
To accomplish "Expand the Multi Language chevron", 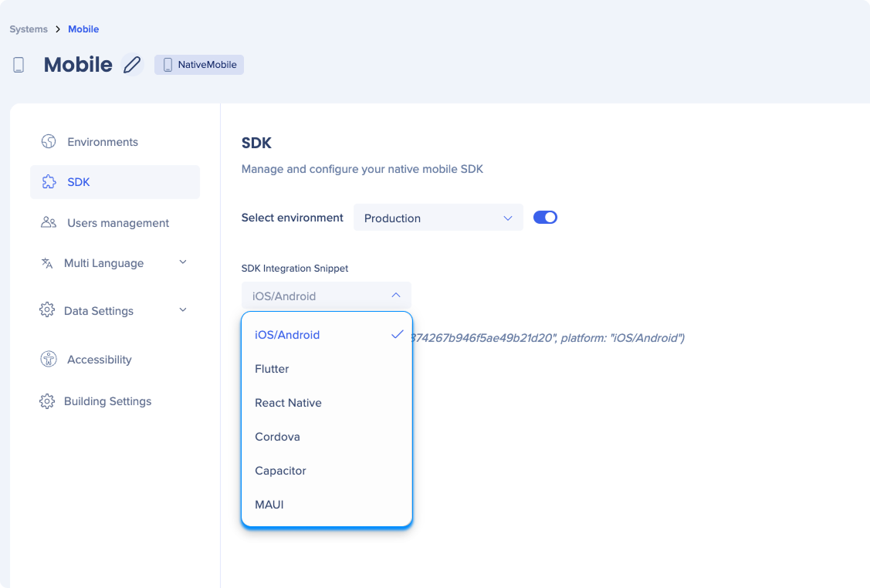I will [183, 262].
